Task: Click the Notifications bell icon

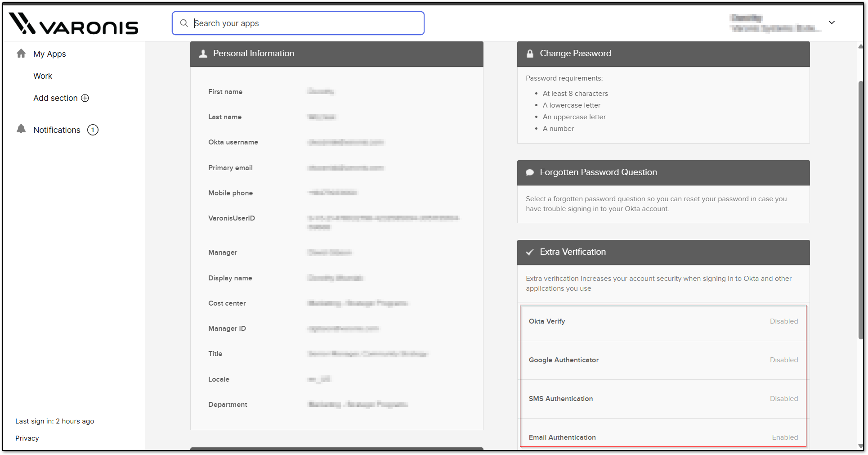Action: pos(21,129)
